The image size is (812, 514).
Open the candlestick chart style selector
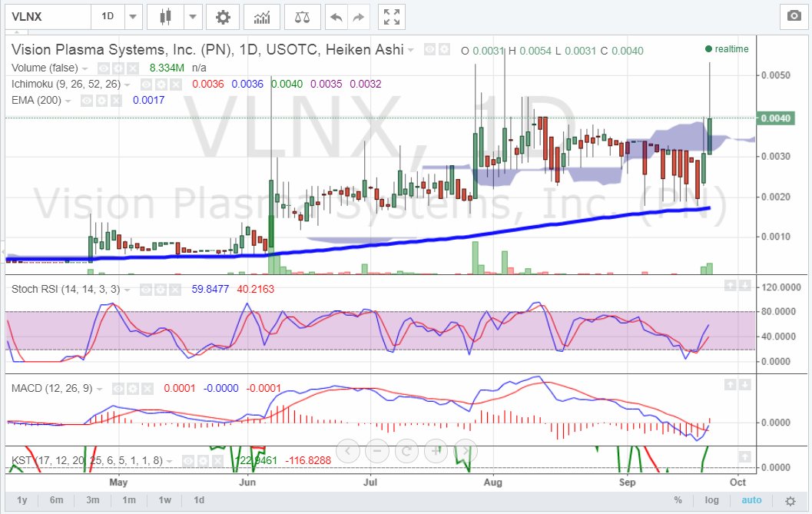(165, 17)
